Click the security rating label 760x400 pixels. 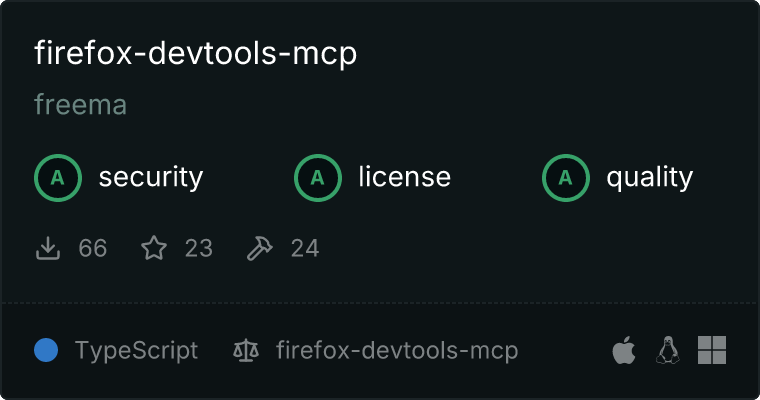tap(151, 177)
